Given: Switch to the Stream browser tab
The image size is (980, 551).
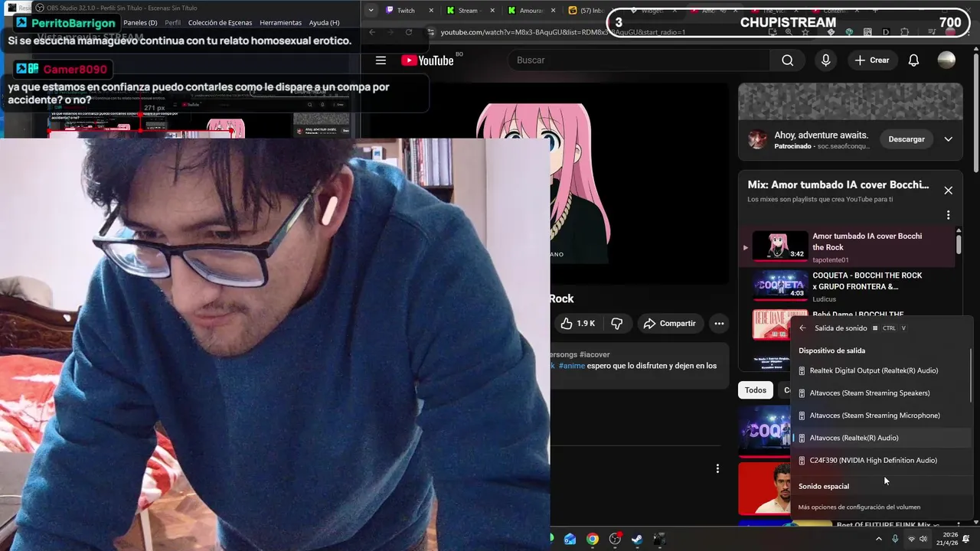Looking at the screenshot, I should point(467,11).
